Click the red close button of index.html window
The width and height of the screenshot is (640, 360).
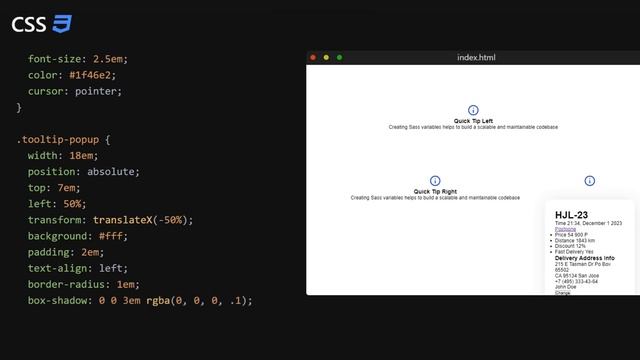click(x=313, y=58)
